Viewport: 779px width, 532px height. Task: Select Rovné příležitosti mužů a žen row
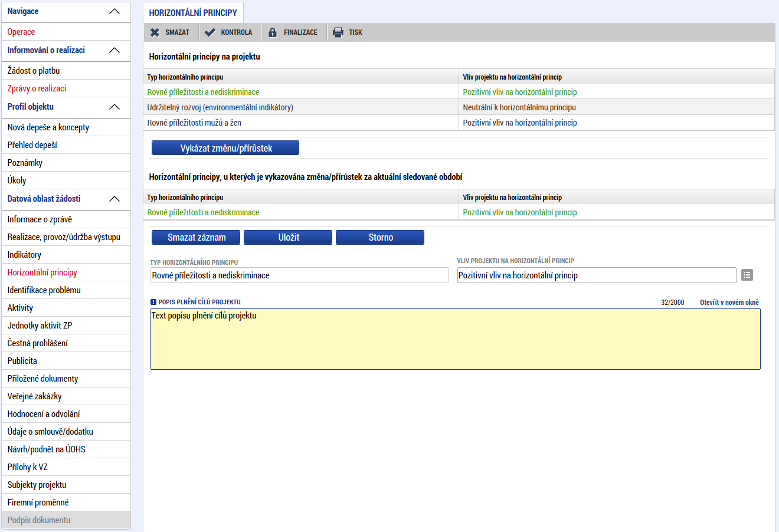click(x=459, y=123)
